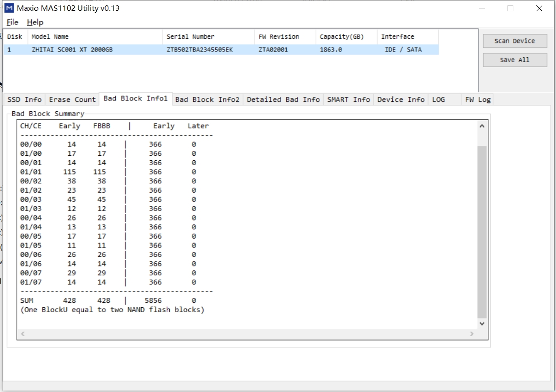
Task: Click the scroll up arrow in summary box
Action: click(x=482, y=126)
